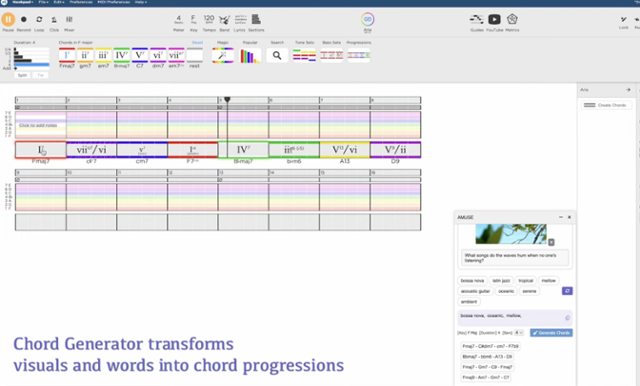The height and width of the screenshot is (386, 640).
Task: Open the Tone Sets panel
Action: click(304, 55)
